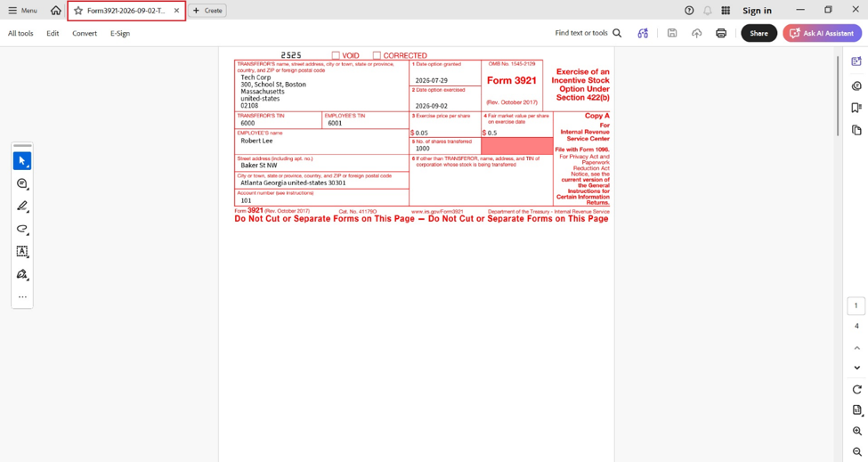Click Sign in

[x=757, y=11]
